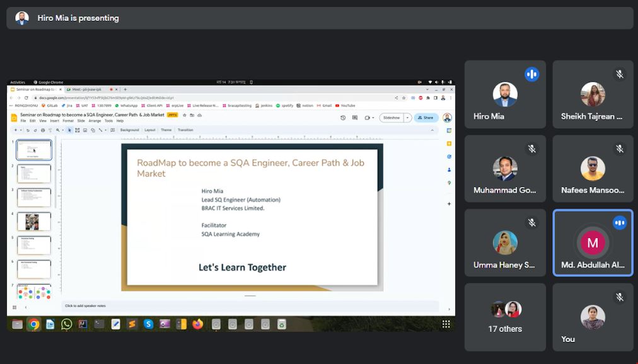Click the Transition toolbar option
Screen dimensions: 638x364
tap(185, 130)
